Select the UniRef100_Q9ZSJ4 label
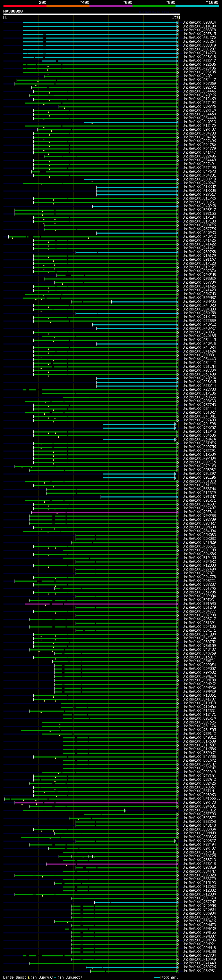Image resolution: width=222 pixels, height=980 pixels. (199, 512)
